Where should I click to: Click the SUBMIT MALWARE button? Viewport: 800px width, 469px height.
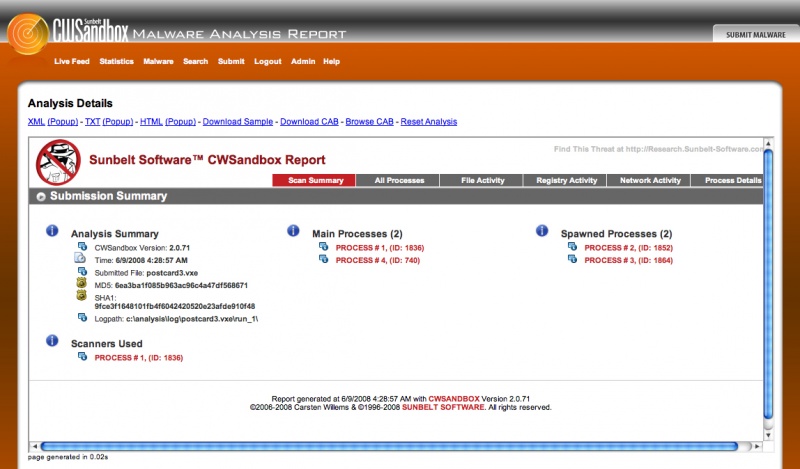point(756,35)
